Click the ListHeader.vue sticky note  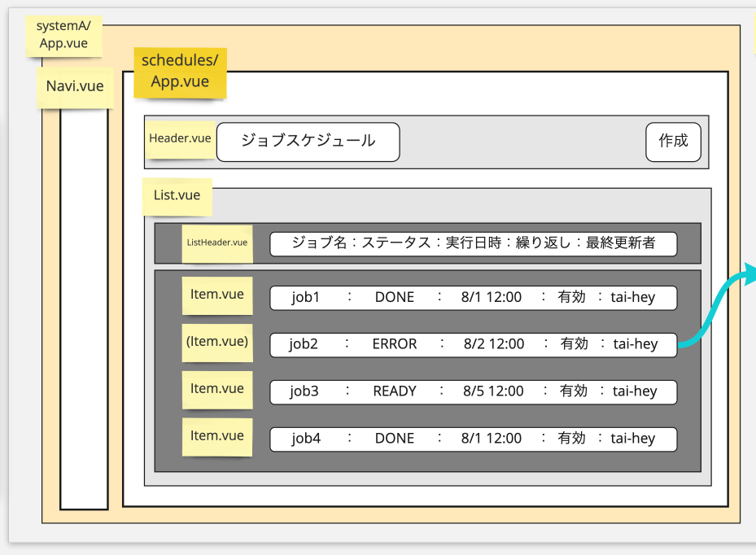click(216, 243)
